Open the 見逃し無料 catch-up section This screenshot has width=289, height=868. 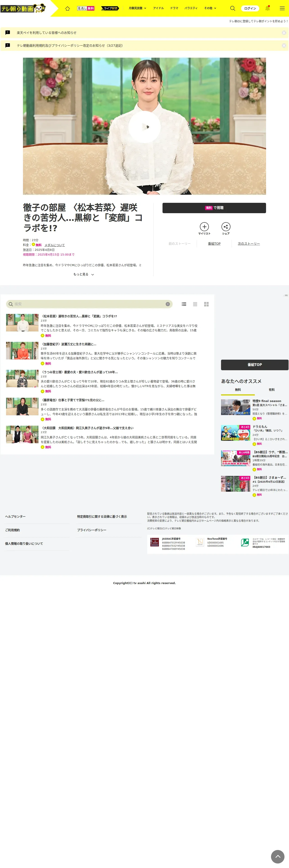pos(86,8)
